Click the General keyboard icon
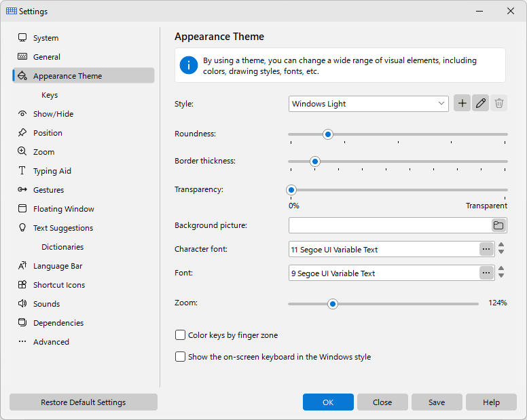Image resolution: width=527 pixels, height=420 pixels. click(22, 56)
